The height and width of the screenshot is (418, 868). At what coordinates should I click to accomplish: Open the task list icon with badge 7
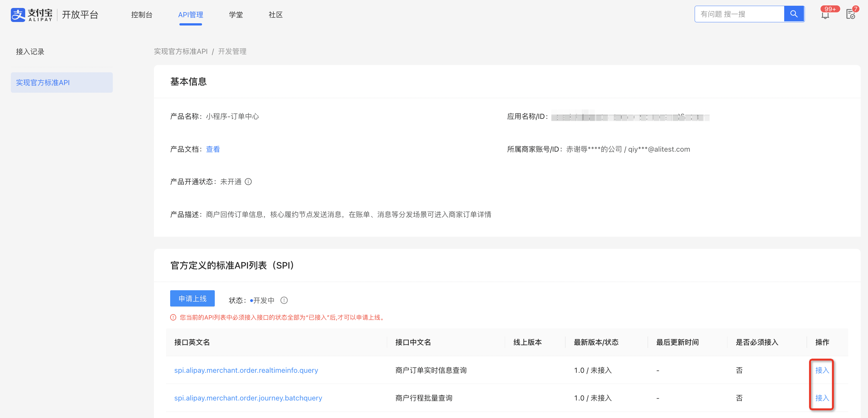850,14
